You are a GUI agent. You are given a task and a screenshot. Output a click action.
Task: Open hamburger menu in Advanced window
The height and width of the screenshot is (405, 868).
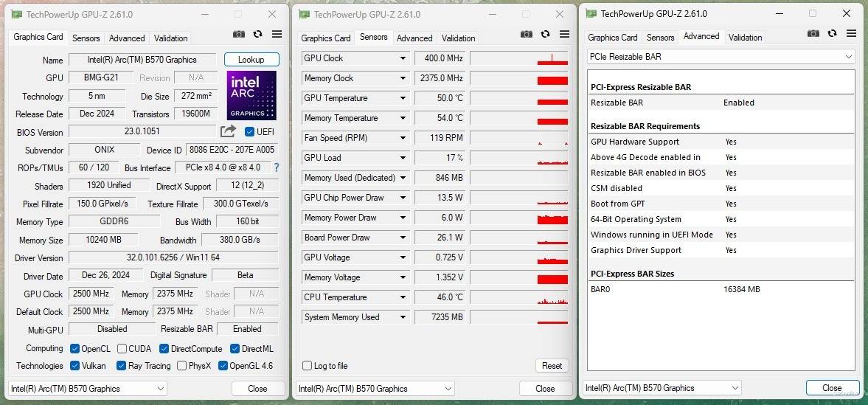851,33
